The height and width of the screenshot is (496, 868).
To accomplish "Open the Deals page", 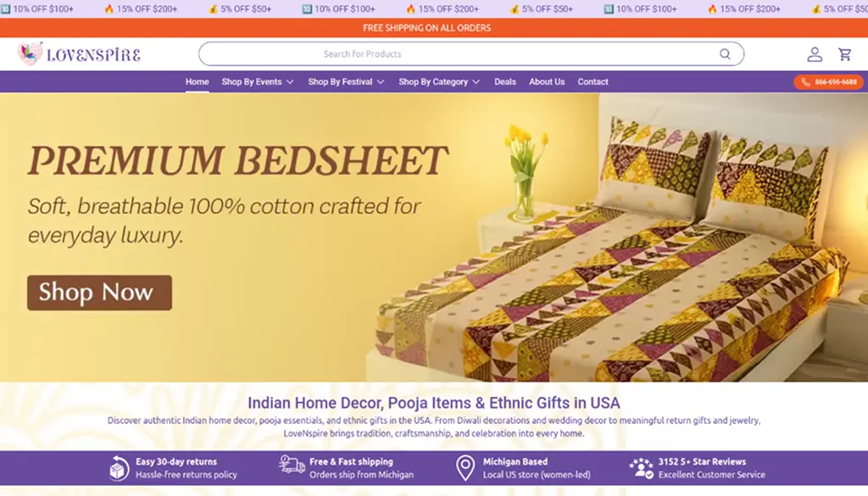I will click(505, 82).
